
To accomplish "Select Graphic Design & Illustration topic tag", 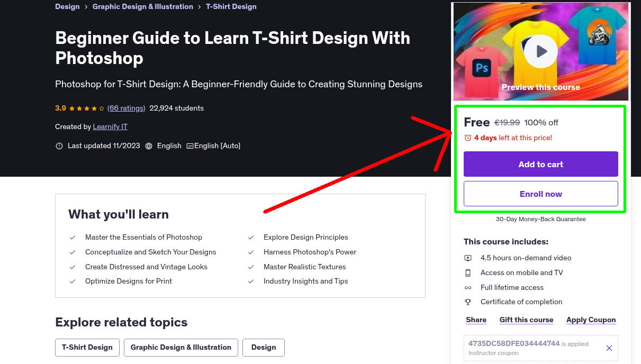I will pyautogui.click(x=181, y=348).
